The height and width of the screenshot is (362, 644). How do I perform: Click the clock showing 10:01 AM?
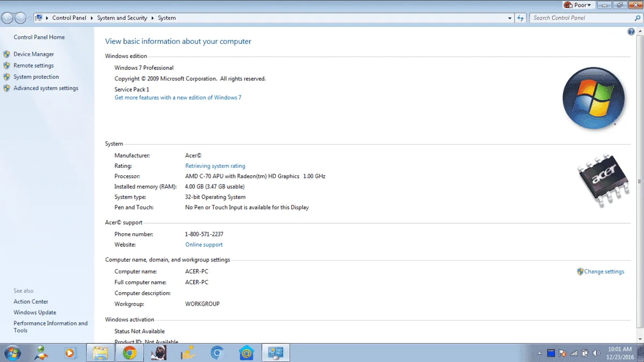pos(620,349)
